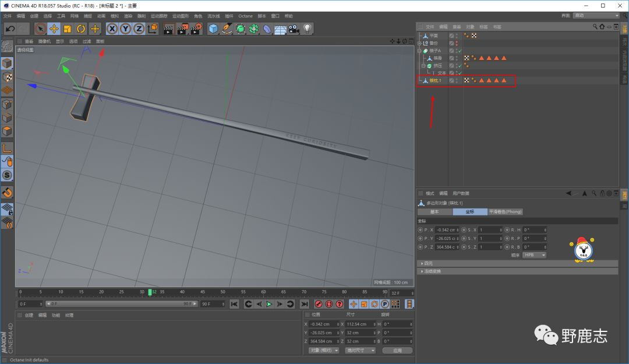629x364 pixels.
Task: Expand the 四元 section
Action: click(x=429, y=263)
